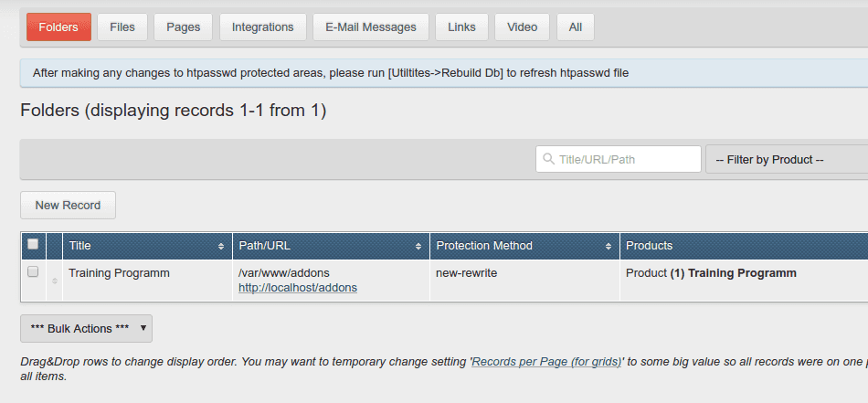
Task: Click the Protection Method sort arrows
Action: pyautogui.click(x=609, y=247)
